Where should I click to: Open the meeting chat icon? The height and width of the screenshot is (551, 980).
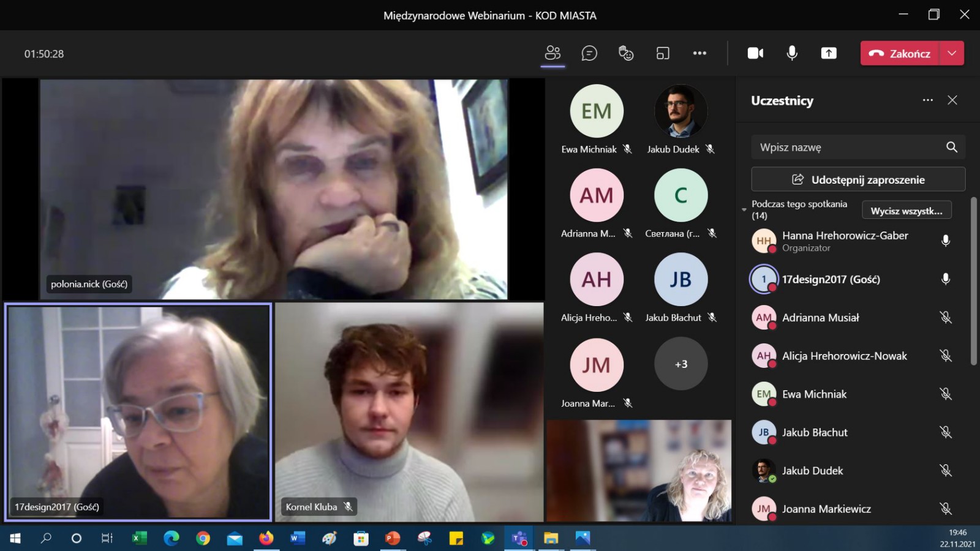pos(589,53)
